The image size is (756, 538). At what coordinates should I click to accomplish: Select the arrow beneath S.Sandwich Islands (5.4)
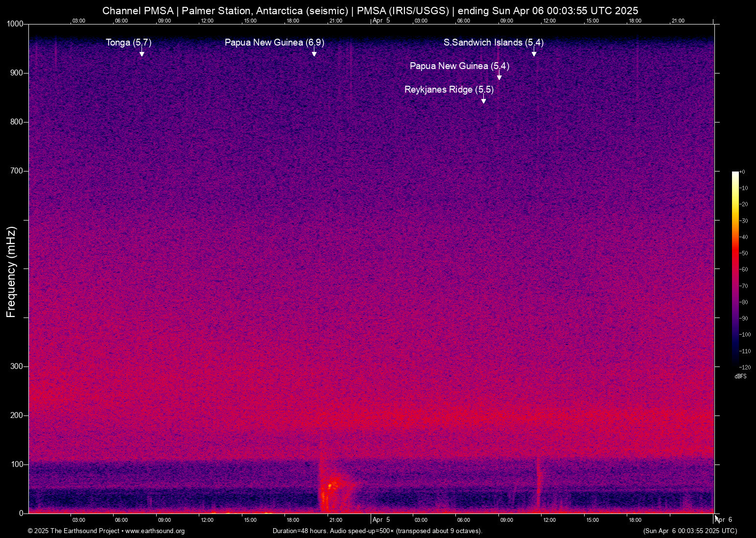[x=534, y=53]
